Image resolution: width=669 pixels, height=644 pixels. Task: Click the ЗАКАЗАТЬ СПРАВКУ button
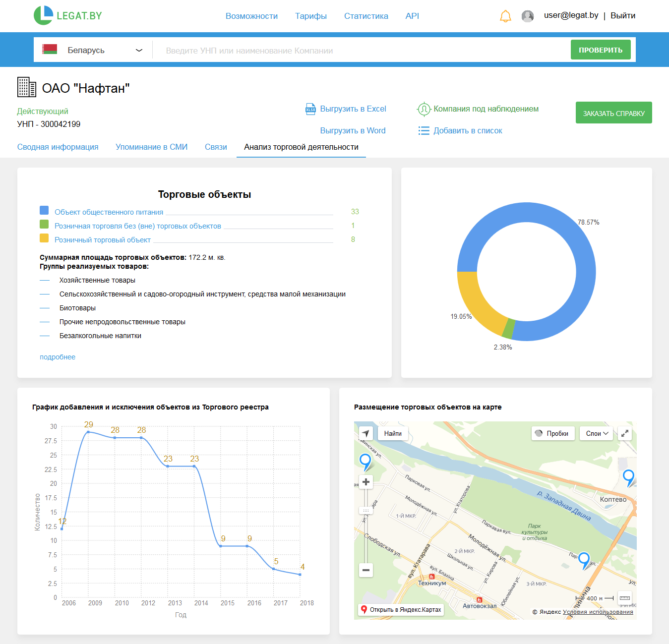pyautogui.click(x=613, y=113)
